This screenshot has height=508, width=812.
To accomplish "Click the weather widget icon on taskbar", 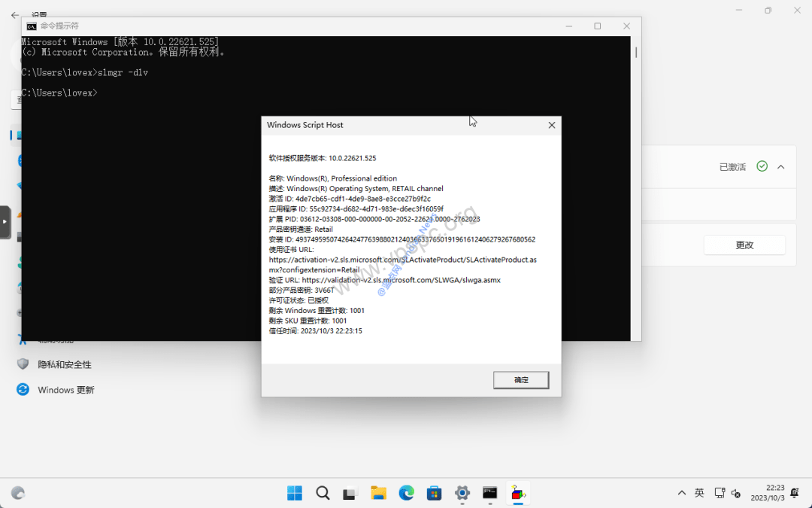I will point(18,493).
